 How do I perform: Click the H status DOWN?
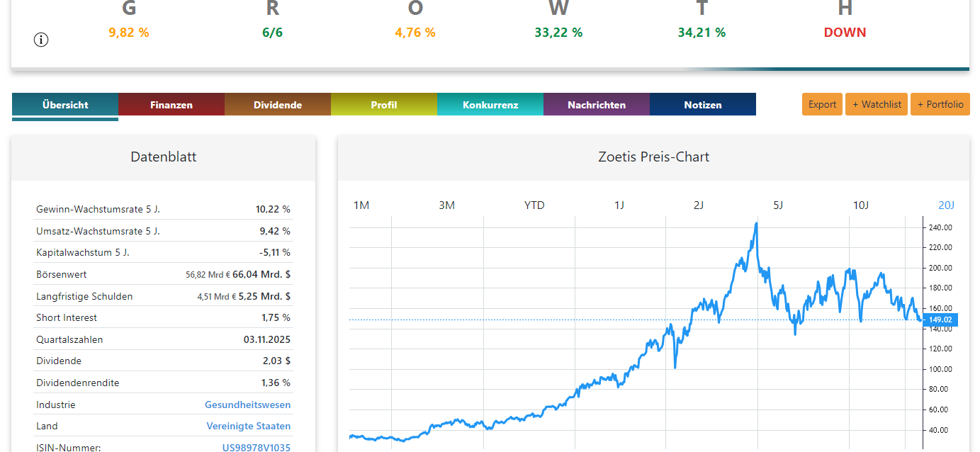point(845,33)
